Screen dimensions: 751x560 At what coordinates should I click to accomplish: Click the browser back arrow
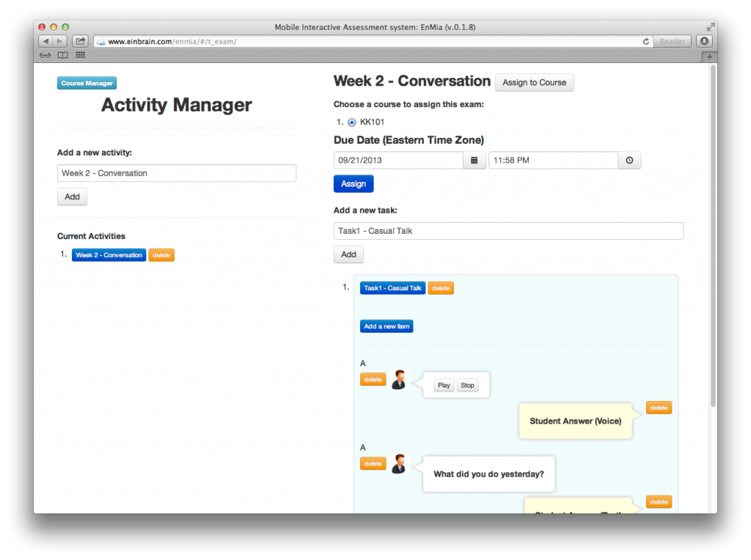click(45, 41)
